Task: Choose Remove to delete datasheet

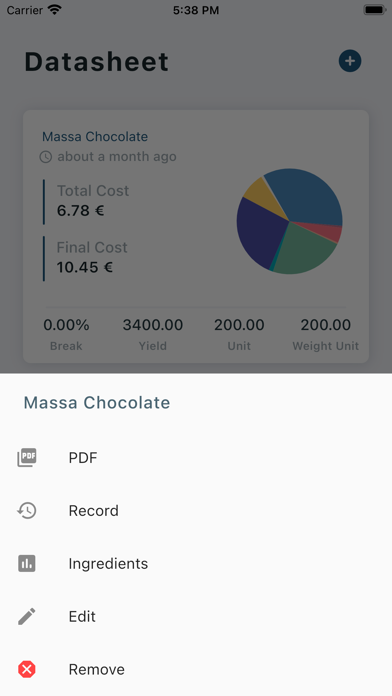Action: 196,669
